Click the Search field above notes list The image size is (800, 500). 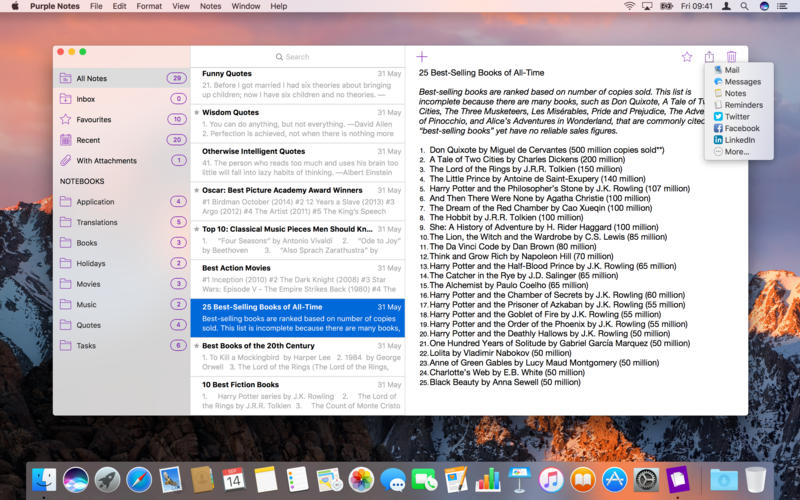point(297,57)
